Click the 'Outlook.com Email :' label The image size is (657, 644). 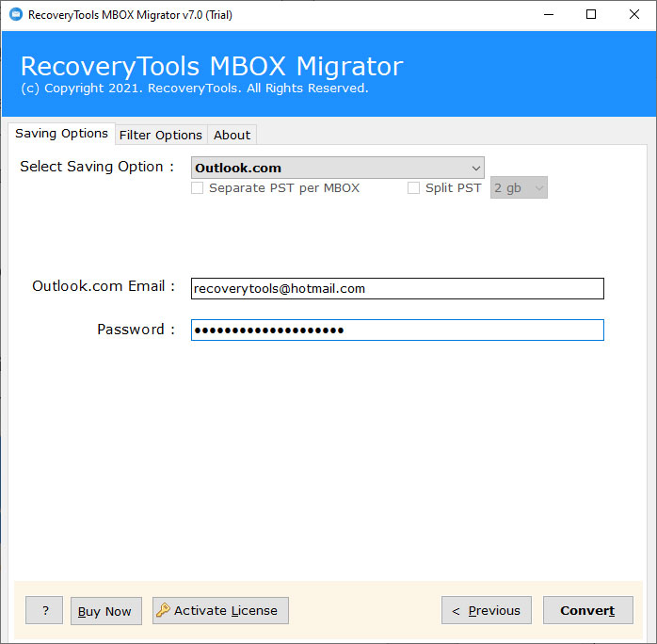(x=104, y=286)
